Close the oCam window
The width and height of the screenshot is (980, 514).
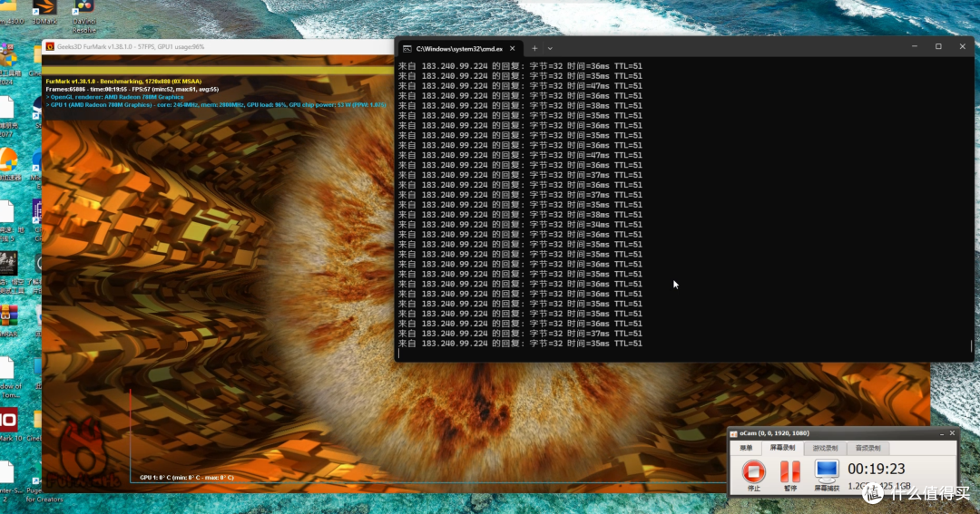[x=952, y=432]
